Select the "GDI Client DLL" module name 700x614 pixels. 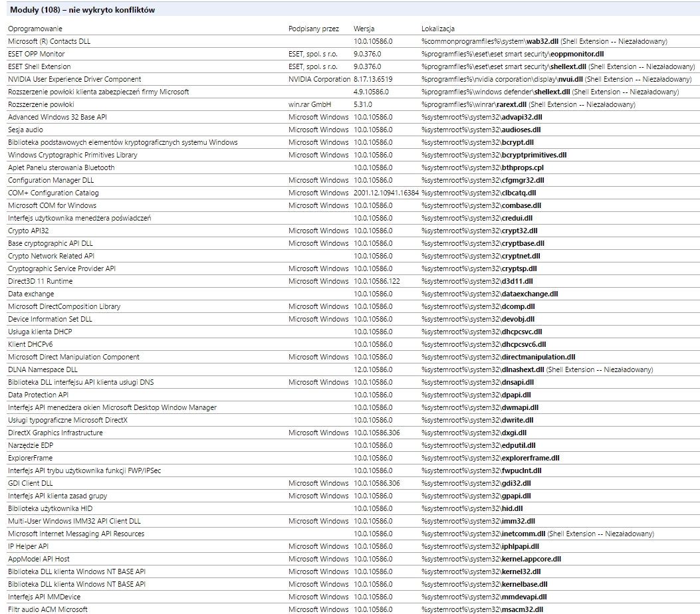31,483
